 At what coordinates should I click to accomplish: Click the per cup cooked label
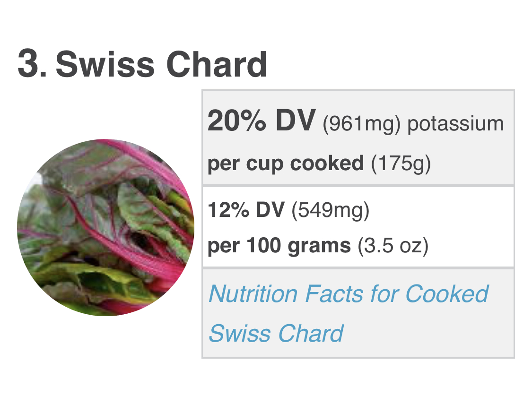pos(286,164)
